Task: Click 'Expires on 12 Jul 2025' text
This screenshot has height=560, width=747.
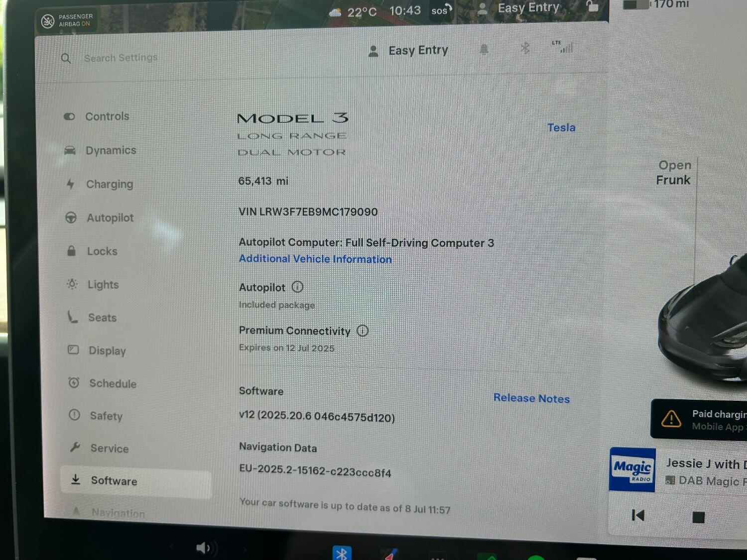Action: 286,348
